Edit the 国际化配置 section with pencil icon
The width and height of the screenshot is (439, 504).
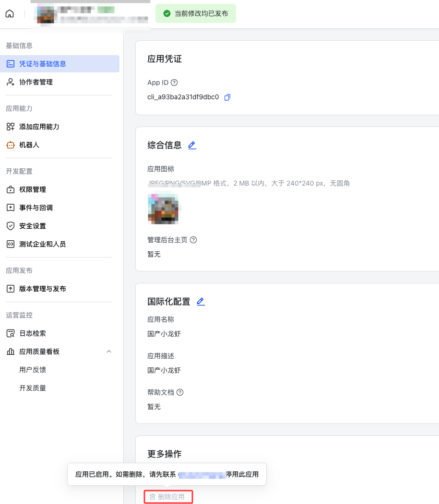pyautogui.click(x=201, y=302)
